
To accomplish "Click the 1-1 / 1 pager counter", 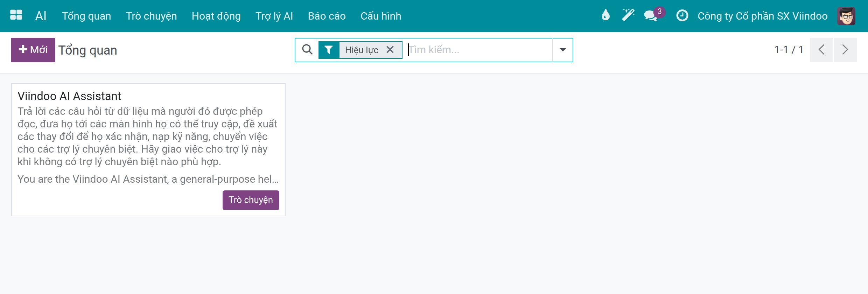I will tap(789, 50).
